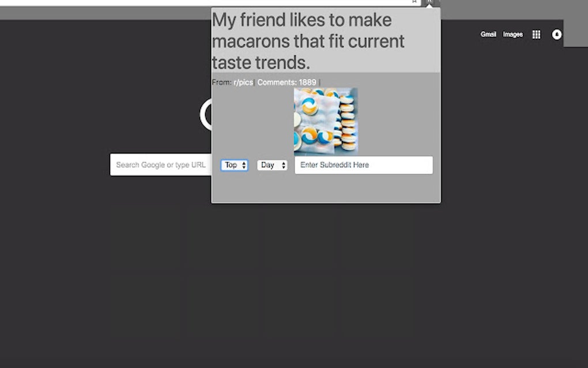Click the stepper arrows on the Day selector

282,165
